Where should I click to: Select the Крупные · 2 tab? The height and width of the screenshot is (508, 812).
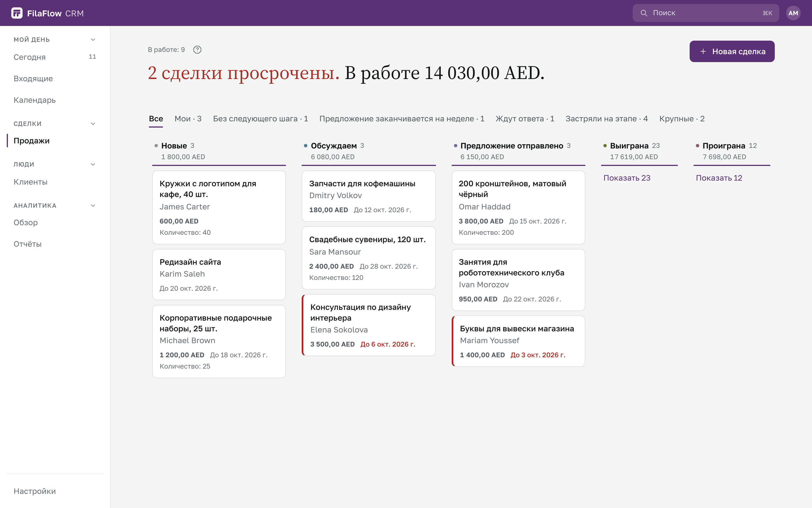(682, 119)
